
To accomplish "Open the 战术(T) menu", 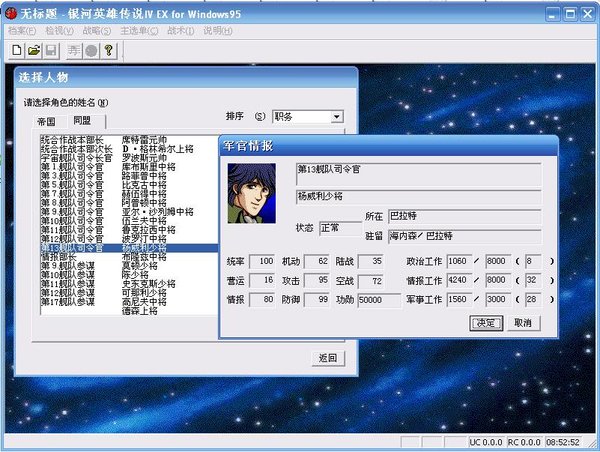I will (x=181, y=31).
